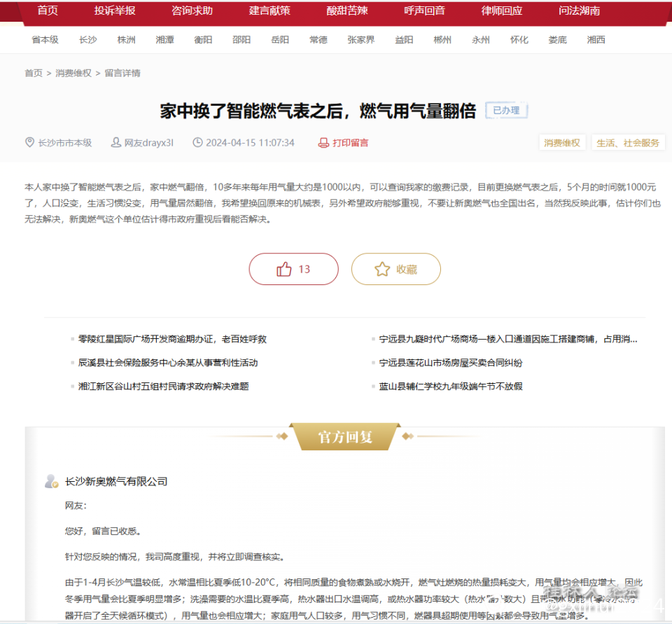Click the user icon next to 网友drayx3l
Screen dimensions: 672x624
tap(115, 142)
